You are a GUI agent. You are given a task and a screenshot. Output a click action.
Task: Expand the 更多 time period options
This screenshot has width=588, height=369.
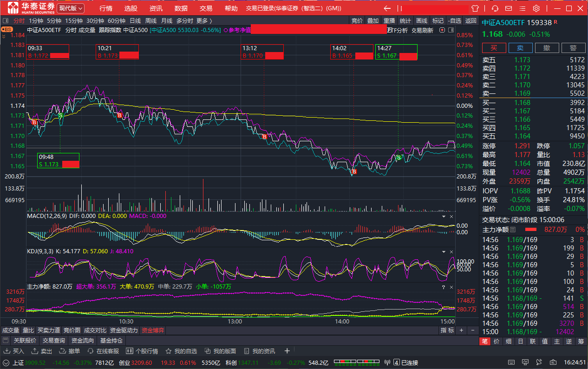coord(204,20)
